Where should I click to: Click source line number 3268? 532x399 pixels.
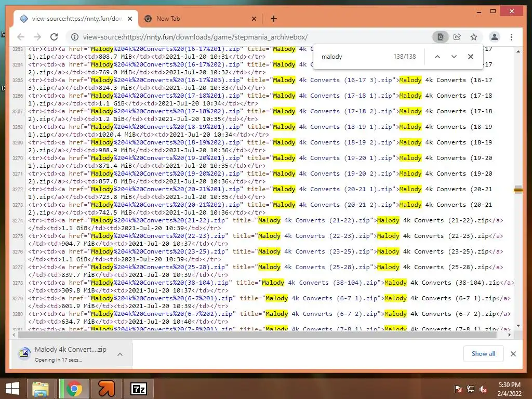click(18, 127)
